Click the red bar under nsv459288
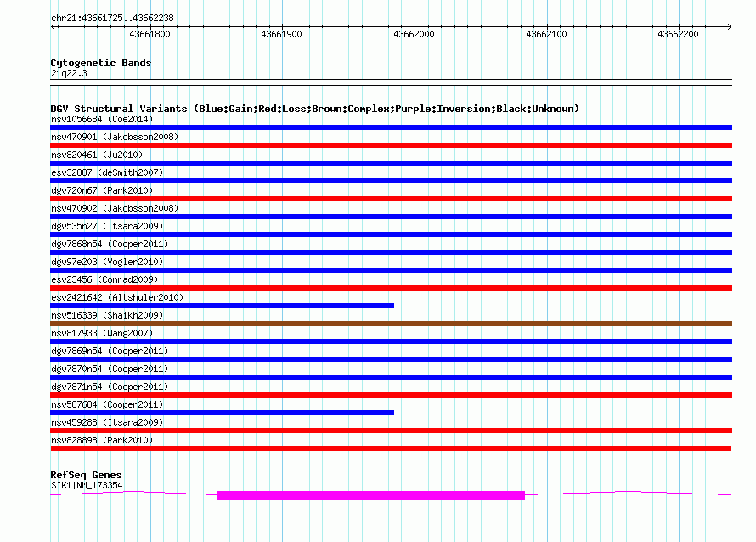Viewport: 756px width, 542px height. [391, 431]
